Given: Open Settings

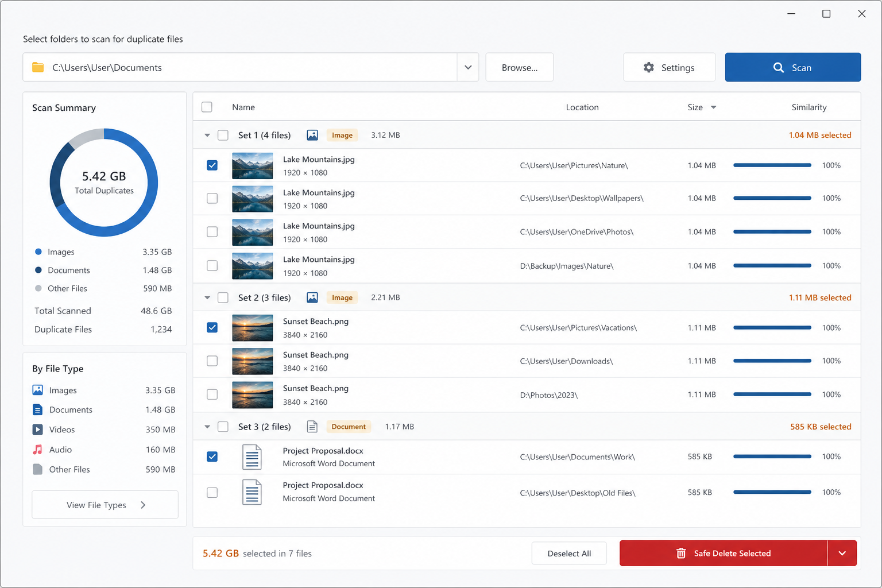Looking at the screenshot, I should click(670, 67).
